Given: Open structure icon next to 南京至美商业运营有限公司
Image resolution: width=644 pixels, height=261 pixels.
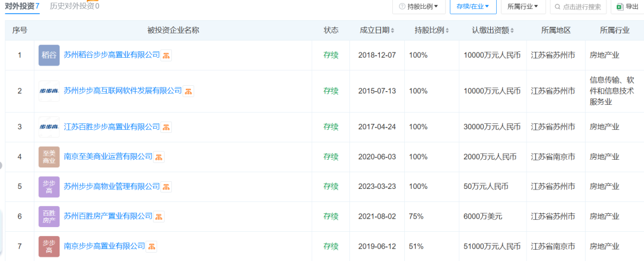Looking at the screenshot, I should (159, 157).
